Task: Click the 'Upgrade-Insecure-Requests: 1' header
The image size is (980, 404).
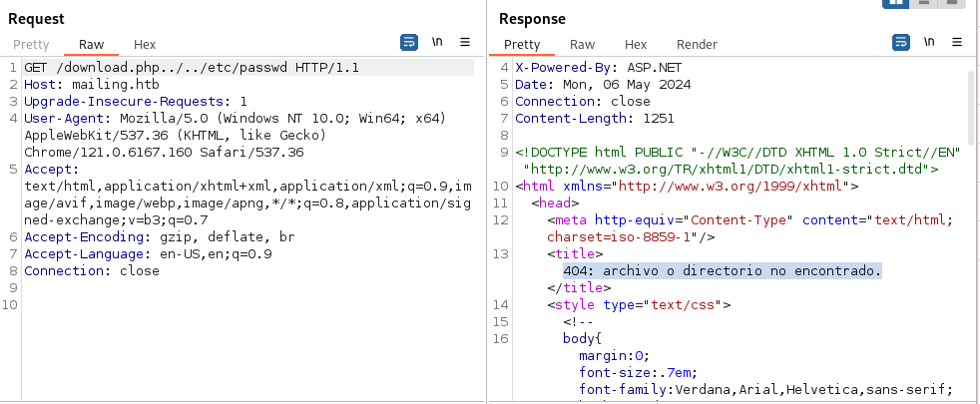Action: pos(136,101)
